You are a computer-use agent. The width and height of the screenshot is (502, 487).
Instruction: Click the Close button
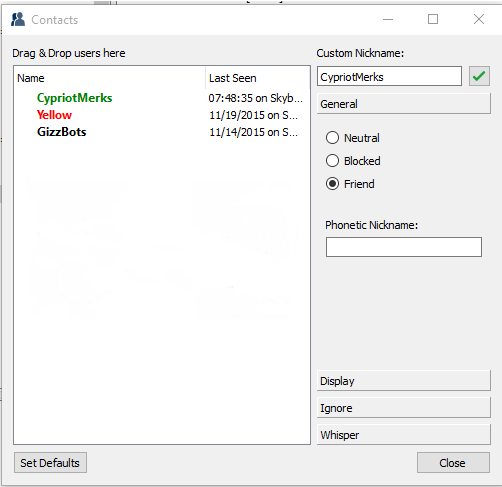click(453, 463)
